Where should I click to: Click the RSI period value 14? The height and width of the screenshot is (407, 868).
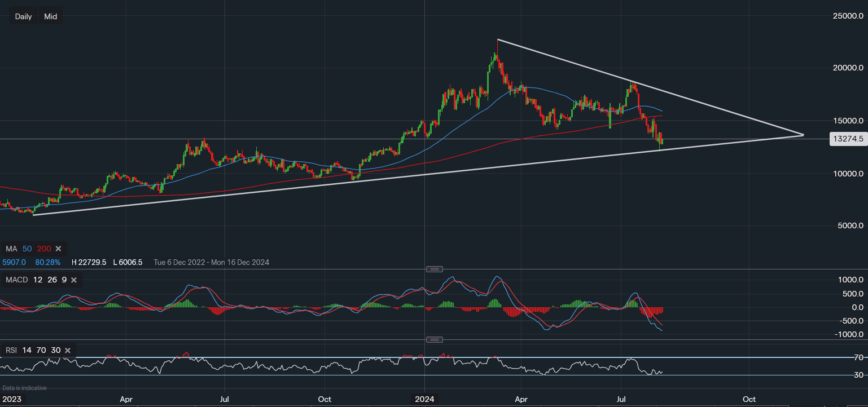pos(27,351)
